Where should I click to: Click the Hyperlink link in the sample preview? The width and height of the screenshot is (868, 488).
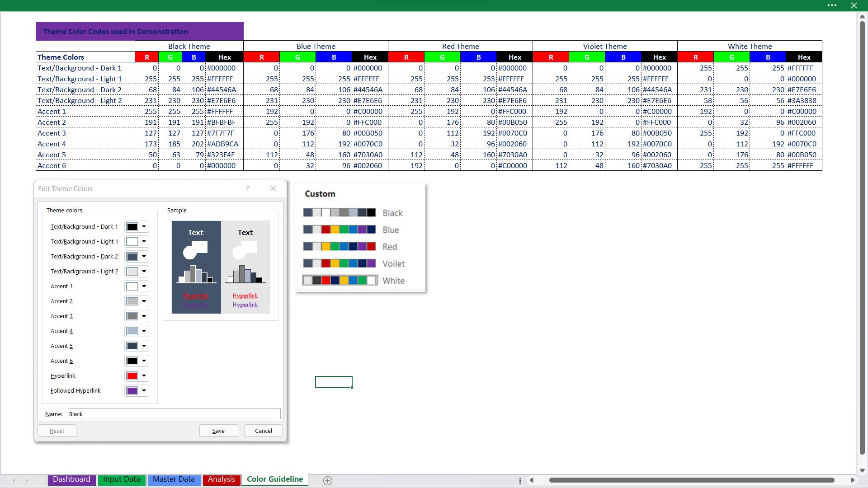click(245, 296)
